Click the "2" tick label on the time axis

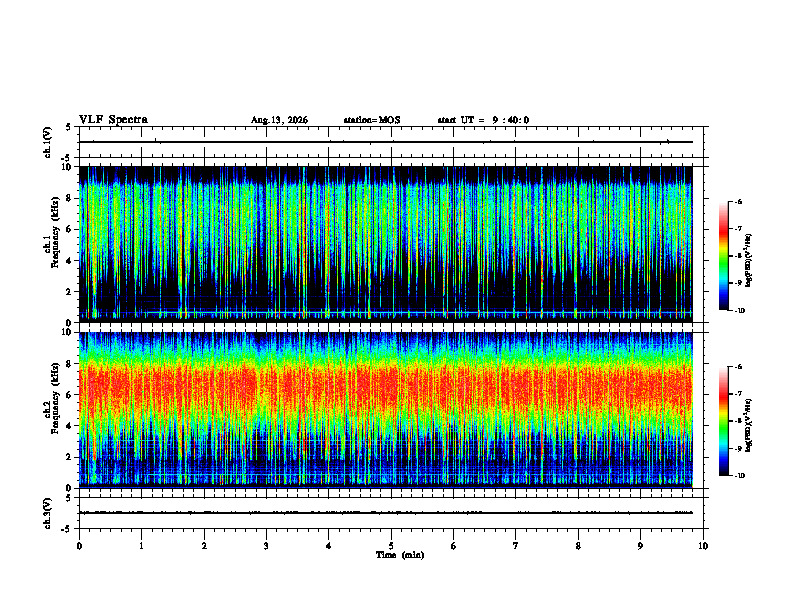coord(204,546)
